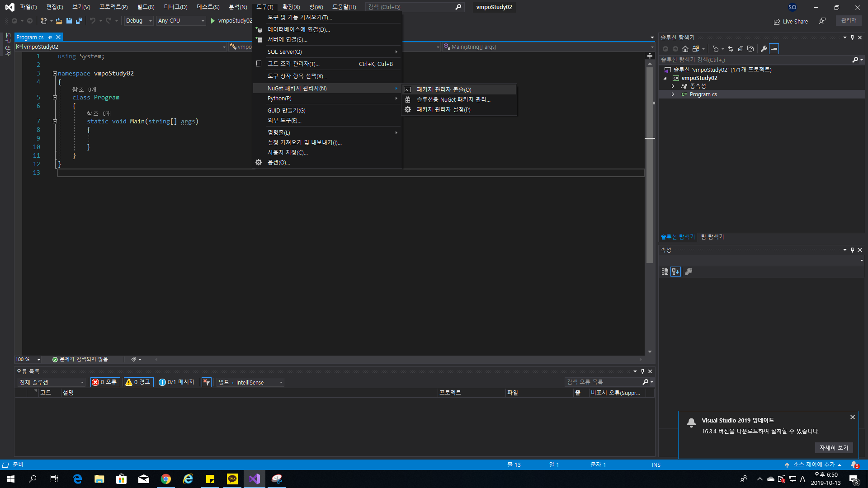Toggle the 0 경고 warnings filter
The height and width of the screenshot is (488, 868).
click(138, 382)
